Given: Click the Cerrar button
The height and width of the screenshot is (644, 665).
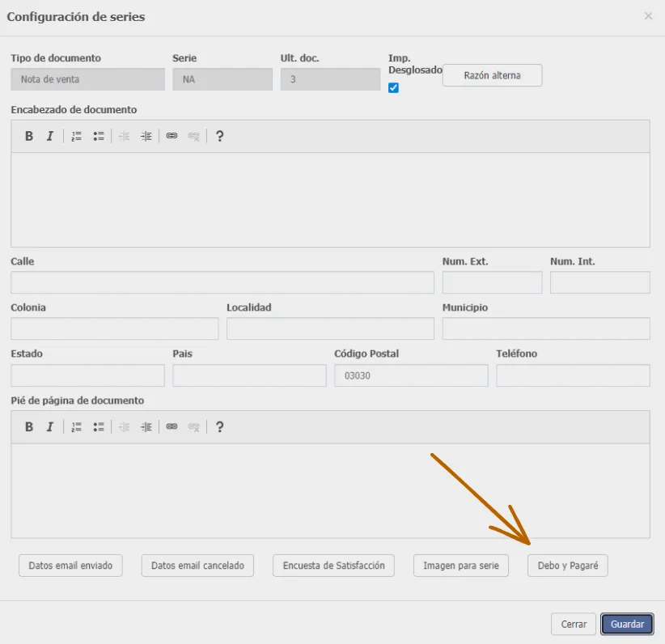Looking at the screenshot, I should (x=574, y=624).
